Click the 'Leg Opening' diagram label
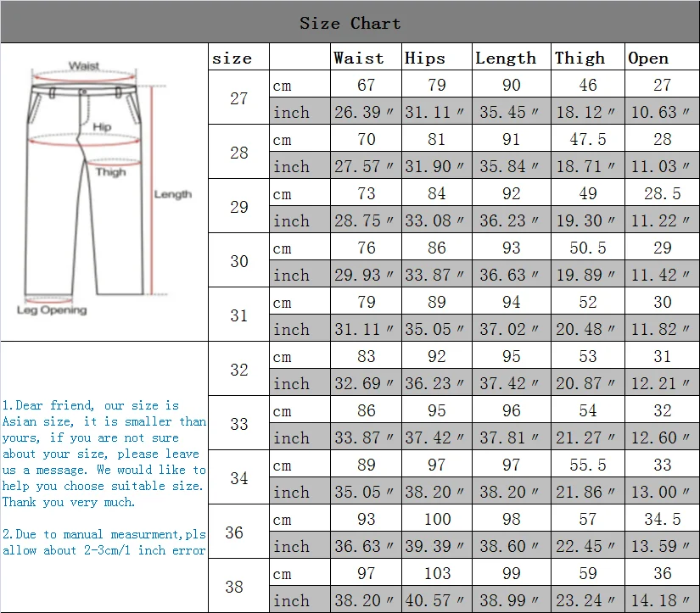 [x=52, y=309]
